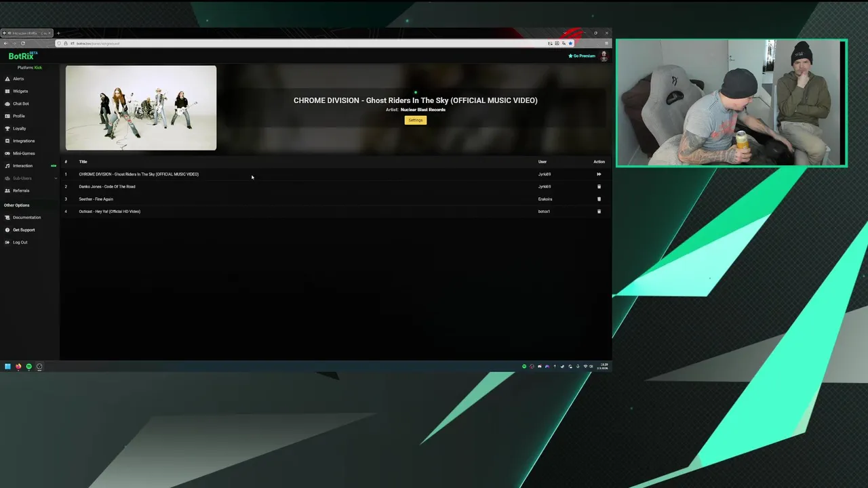Click the Interaction music note icon

click(x=7, y=165)
